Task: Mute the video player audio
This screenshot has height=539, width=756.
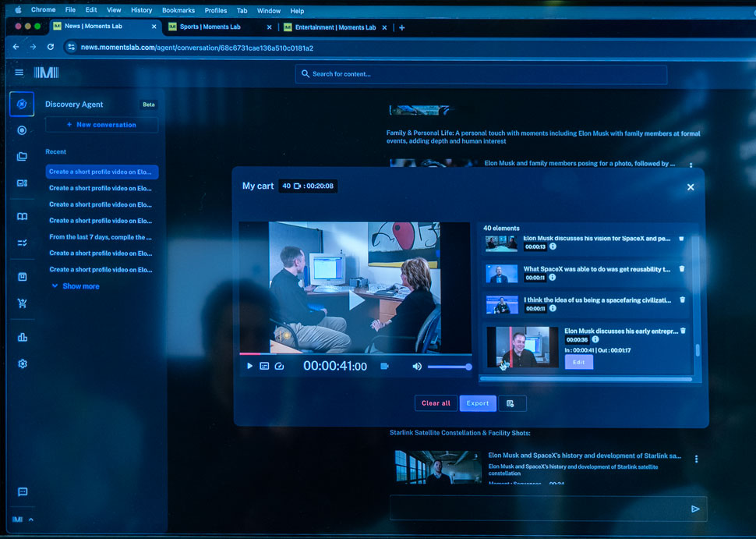Action: (417, 367)
